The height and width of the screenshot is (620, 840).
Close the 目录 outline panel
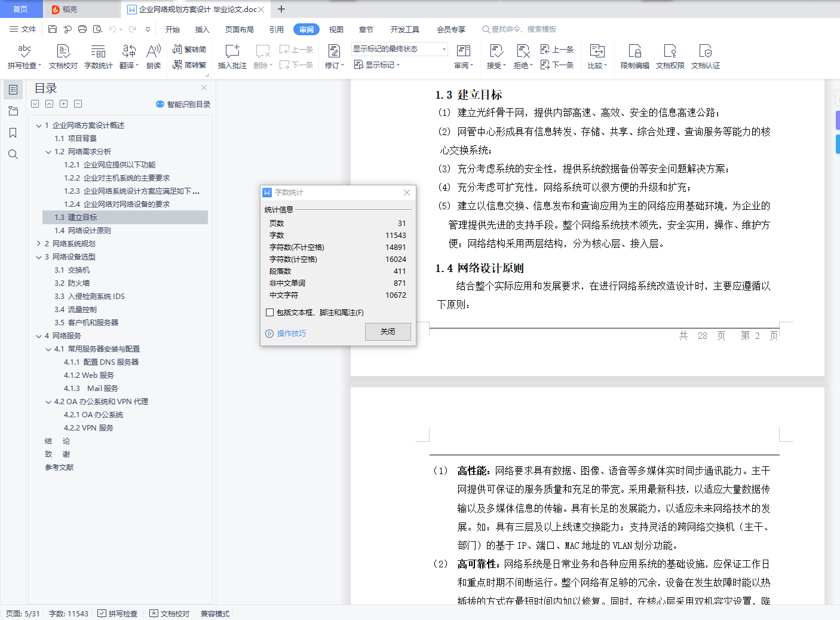[x=204, y=88]
